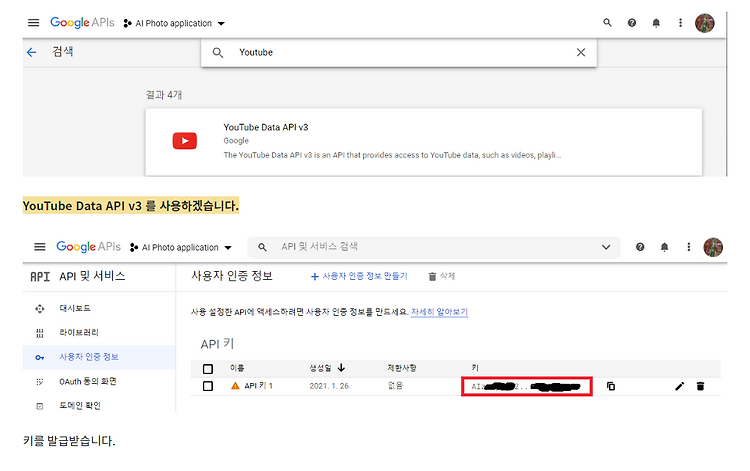
Task: Click the 삭제 button in credentials toolbar
Action: pyautogui.click(x=441, y=276)
